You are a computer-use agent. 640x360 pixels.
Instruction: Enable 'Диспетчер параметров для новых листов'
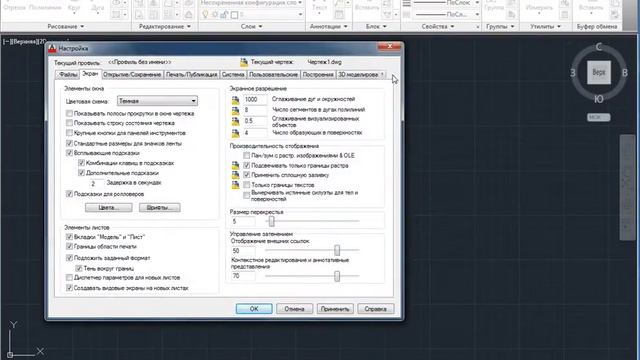tap(69, 278)
